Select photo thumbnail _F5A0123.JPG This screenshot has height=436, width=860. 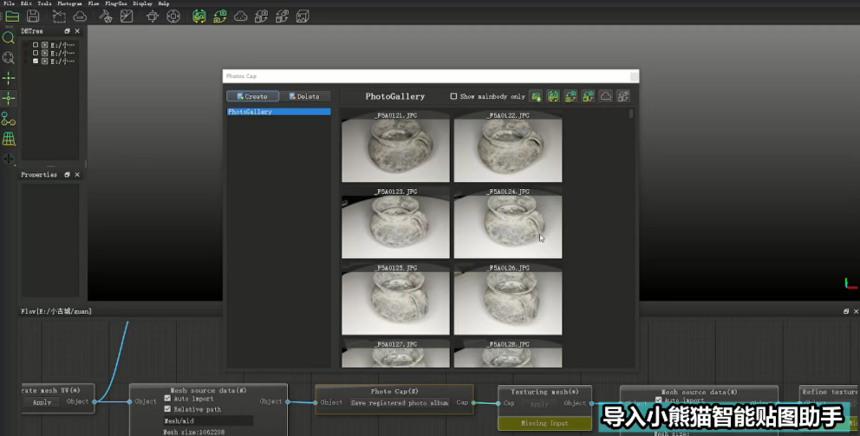[x=395, y=223]
